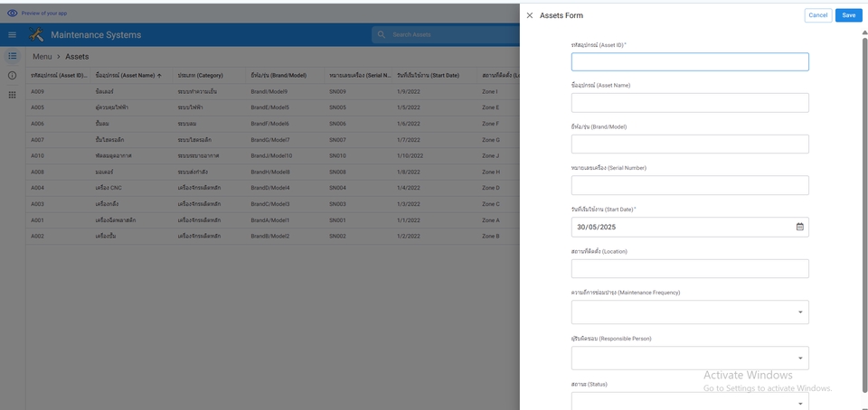Image resolution: width=868 pixels, height=410 pixels.
Task: Click the Location input field
Action: [x=690, y=268]
